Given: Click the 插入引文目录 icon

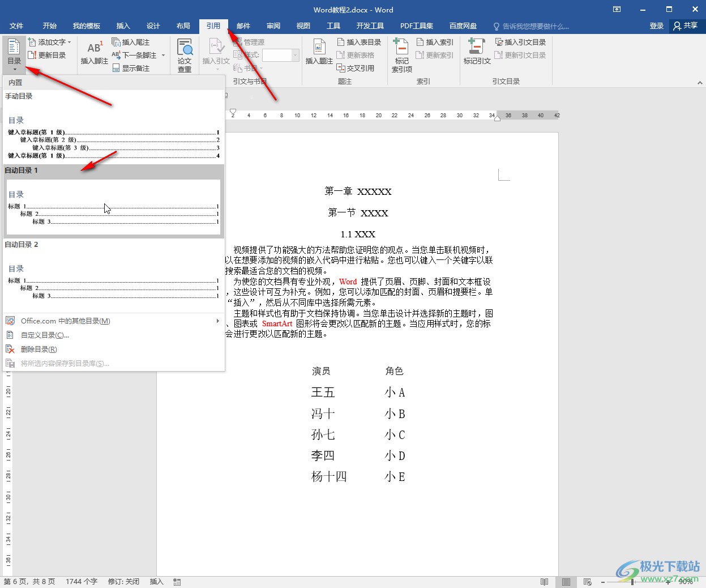Looking at the screenshot, I should pos(499,42).
